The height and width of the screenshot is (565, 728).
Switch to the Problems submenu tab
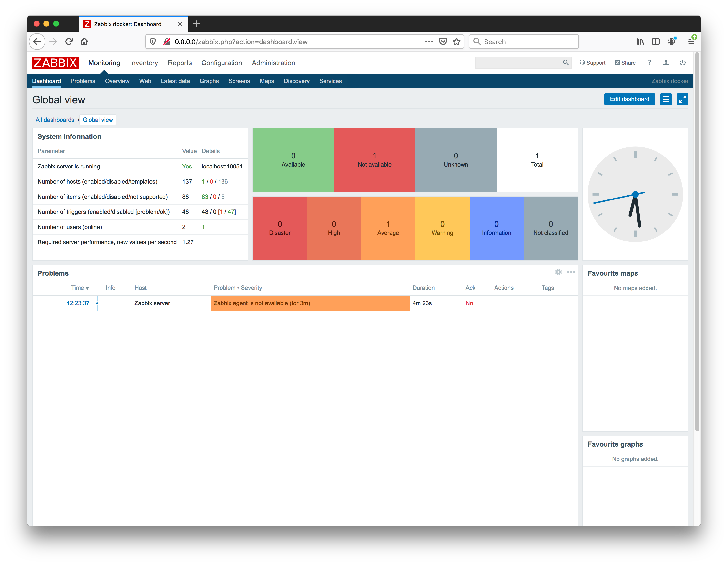[83, 81]
